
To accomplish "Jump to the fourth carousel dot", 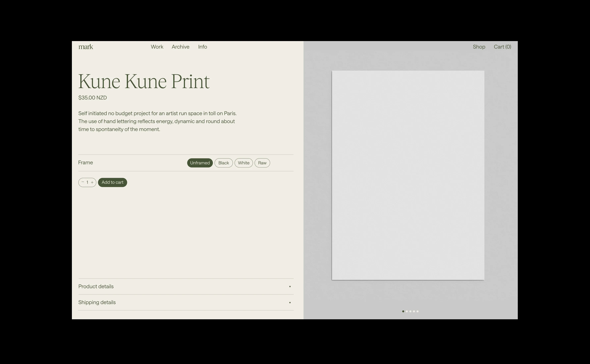I will (x=414, y=311).
